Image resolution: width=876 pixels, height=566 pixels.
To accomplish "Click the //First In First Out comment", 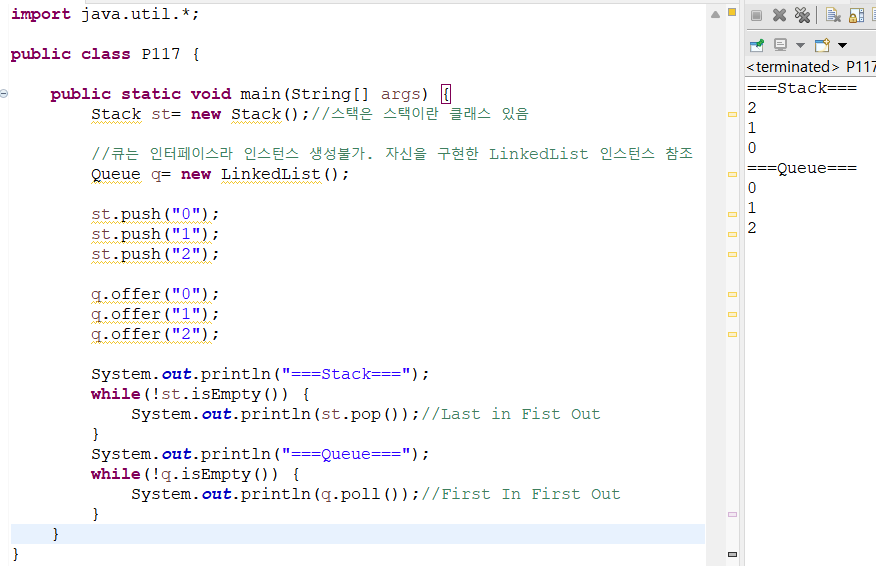I will point(521,494).
